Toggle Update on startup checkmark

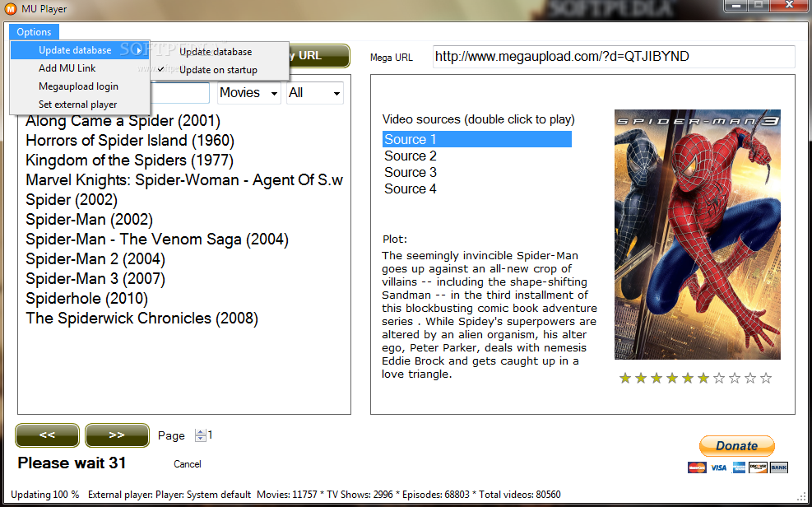point(220,70)
